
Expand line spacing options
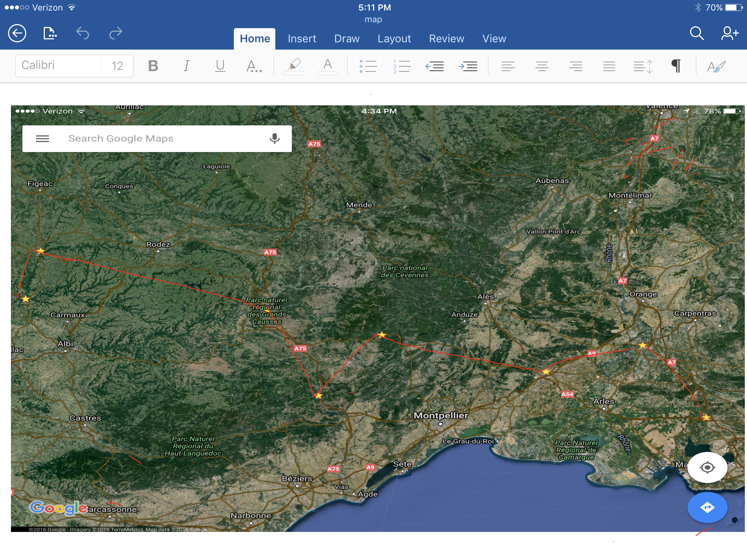pos(643,66)
